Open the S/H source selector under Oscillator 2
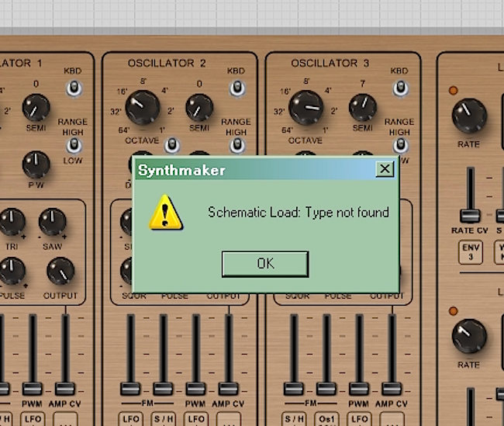The image size is (504, 426). point(163,420)
